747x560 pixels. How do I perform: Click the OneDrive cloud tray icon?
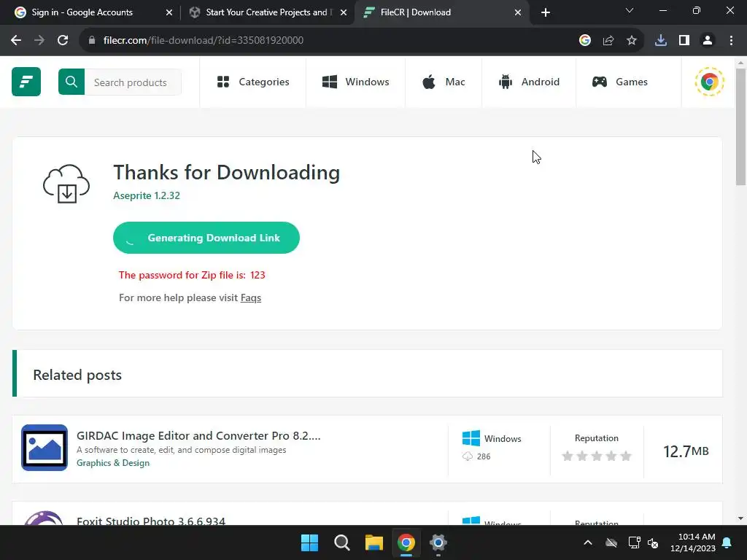[x=611, y=542]
